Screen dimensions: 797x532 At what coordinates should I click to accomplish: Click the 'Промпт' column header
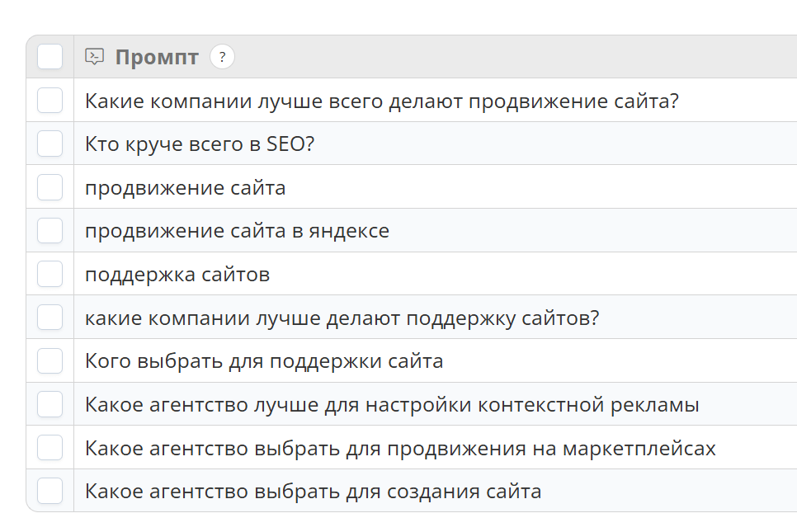[157, 57]
